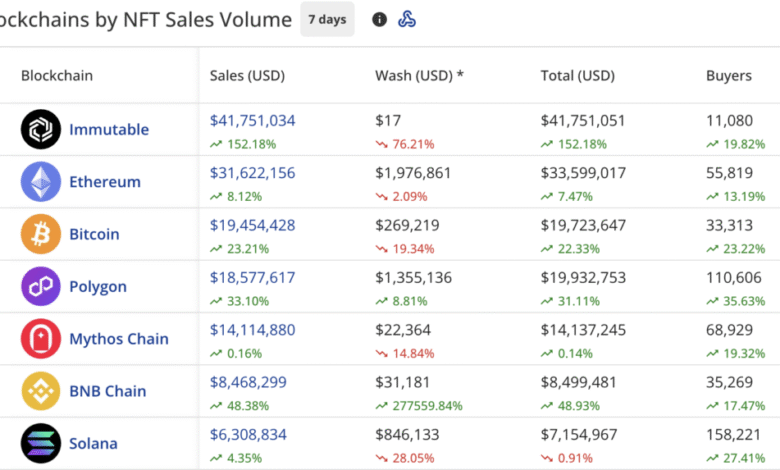780x470 pixels.
Task: Click Polygon total $19,932,753
Action: 583,278
